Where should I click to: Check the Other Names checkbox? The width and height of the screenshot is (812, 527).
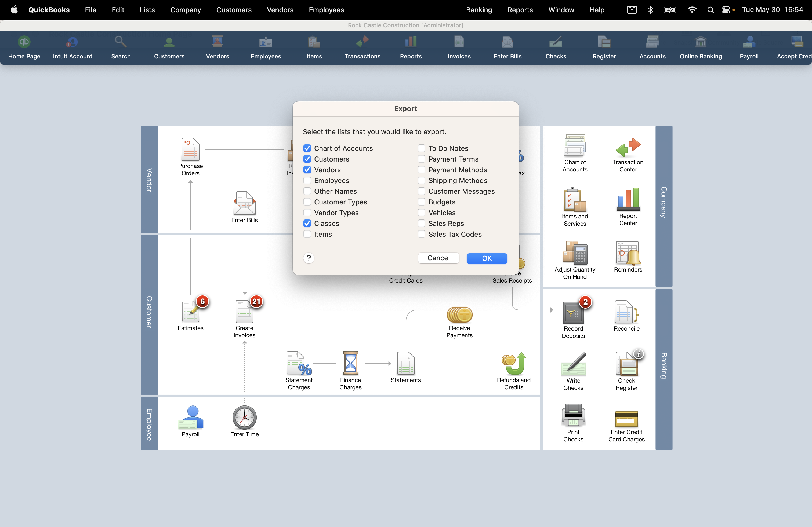coord(307,191)
